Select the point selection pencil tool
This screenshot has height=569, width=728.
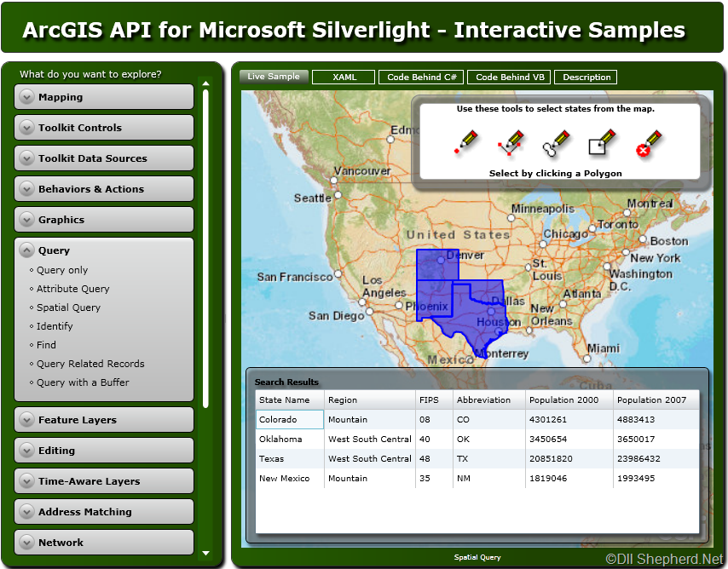pyautogui.click(x=466, y=142)
